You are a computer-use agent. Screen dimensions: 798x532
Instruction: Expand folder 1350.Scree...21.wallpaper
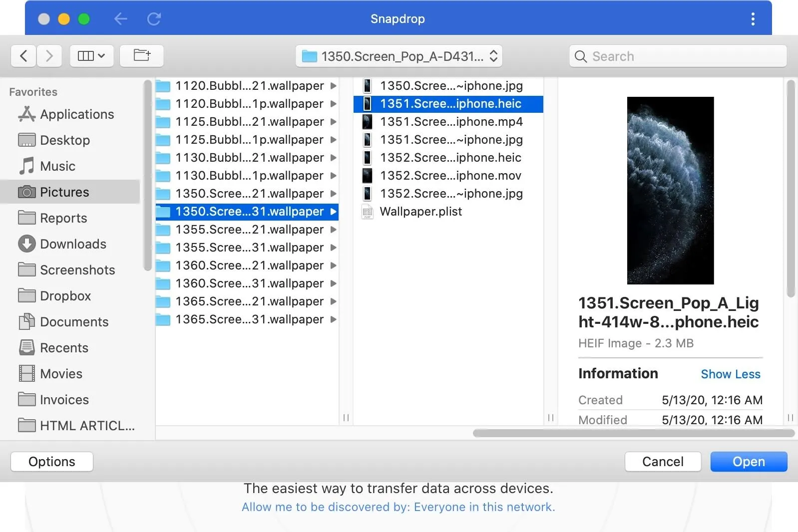(x=333, y=194)
